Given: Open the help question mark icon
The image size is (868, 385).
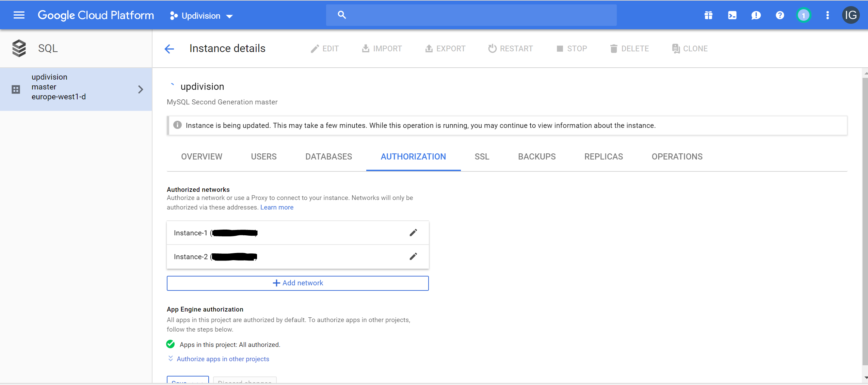Looking at the screenshot, I should tap(779, 15).
